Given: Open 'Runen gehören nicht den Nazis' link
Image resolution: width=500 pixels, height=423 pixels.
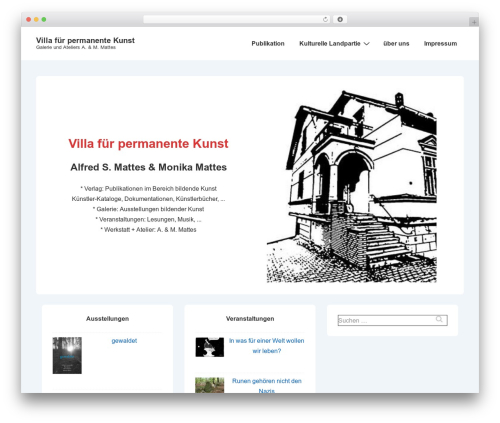Looking at the screenshot, I should 267,386.
